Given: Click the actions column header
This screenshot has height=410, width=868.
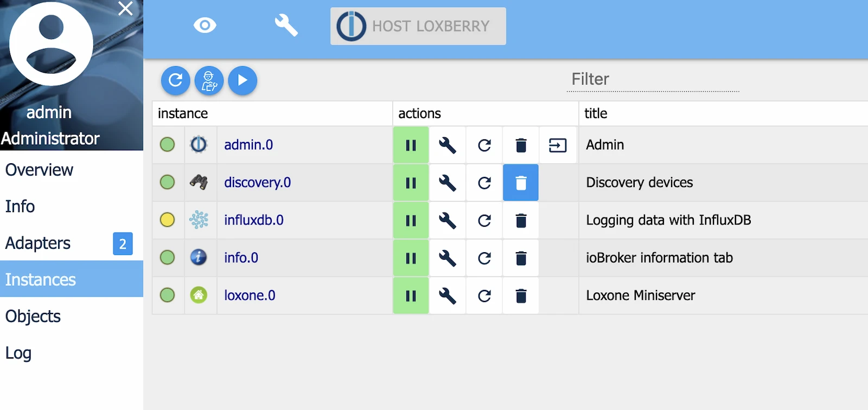Looking at the screenshot, I should (x=486, y=113).
